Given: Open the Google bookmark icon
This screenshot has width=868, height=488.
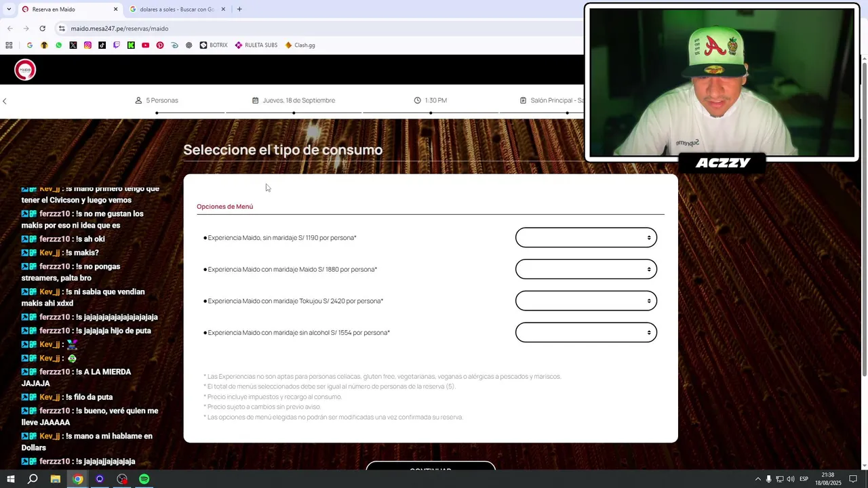Looking at the screenshot, I should [29, 45].
